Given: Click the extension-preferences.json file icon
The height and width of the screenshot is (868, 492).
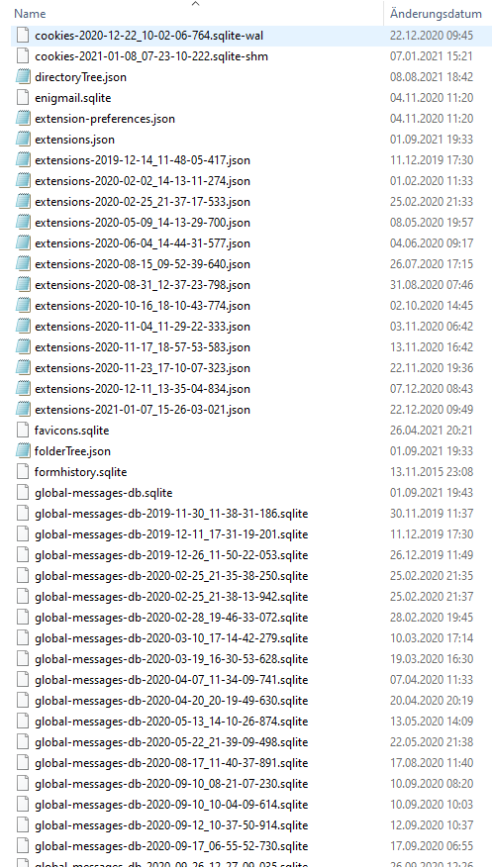Looking at the screenshot, I should (22, 119).
